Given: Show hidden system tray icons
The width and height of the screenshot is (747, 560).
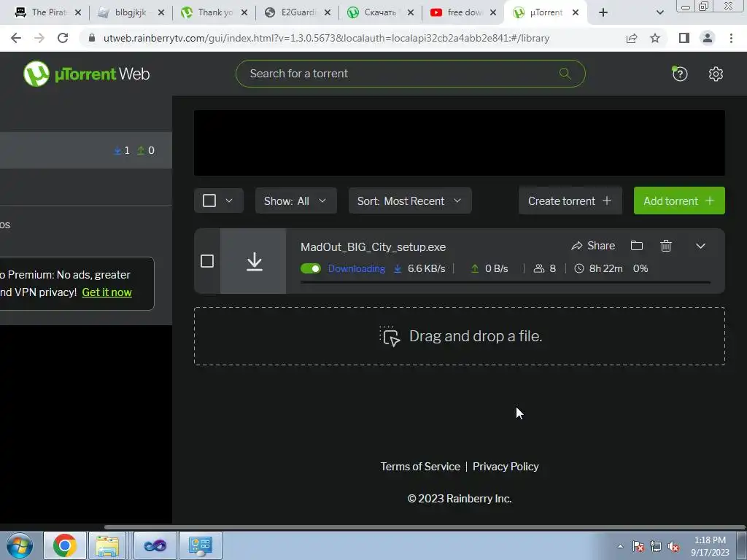Looking at the screenshot, I should click(620, 546).
